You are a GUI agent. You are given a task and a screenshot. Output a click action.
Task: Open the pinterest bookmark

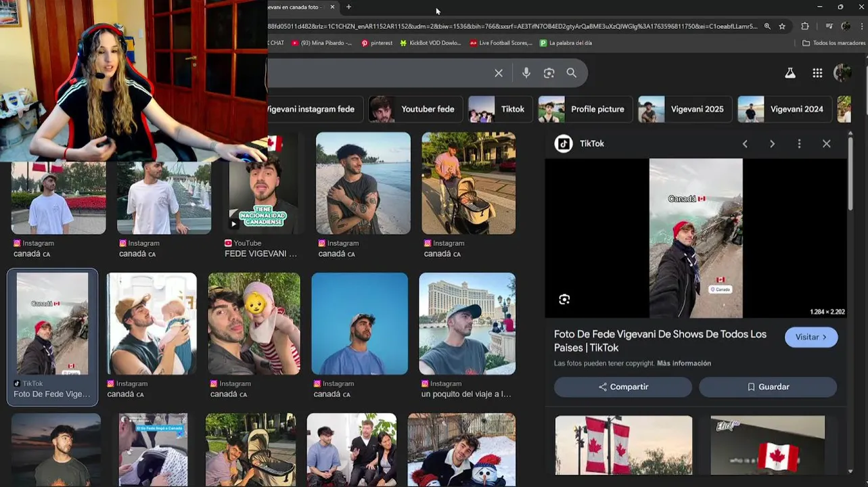click(377, 43)
